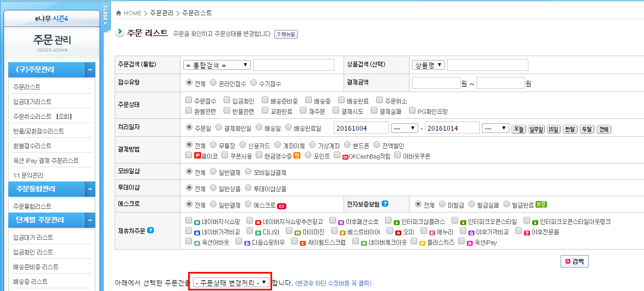Open the 통합검색 dropdown
Viewport: 644px width, 291px height.
pyautogui.click(x=217, y=65)
